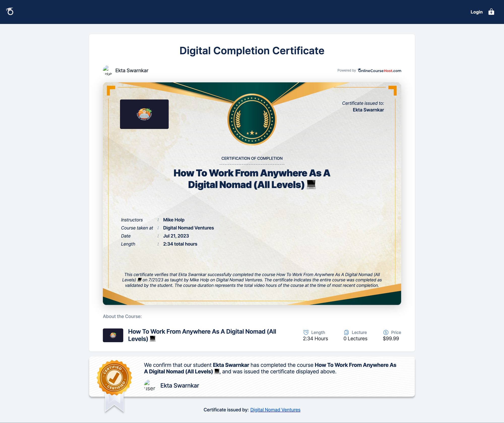Click the Lecture document icon
Viewport: 504px width, 423px height.
coord(346,332)
